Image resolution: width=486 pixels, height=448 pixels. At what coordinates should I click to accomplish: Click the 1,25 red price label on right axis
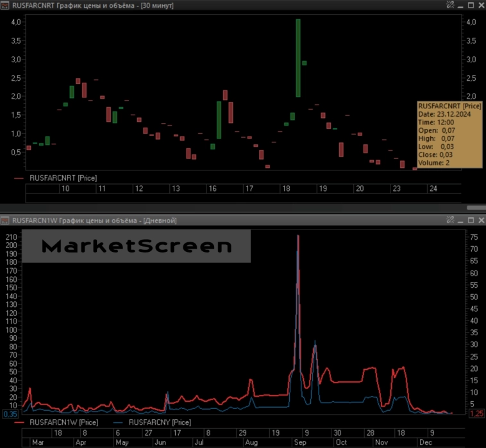(476, 413)
